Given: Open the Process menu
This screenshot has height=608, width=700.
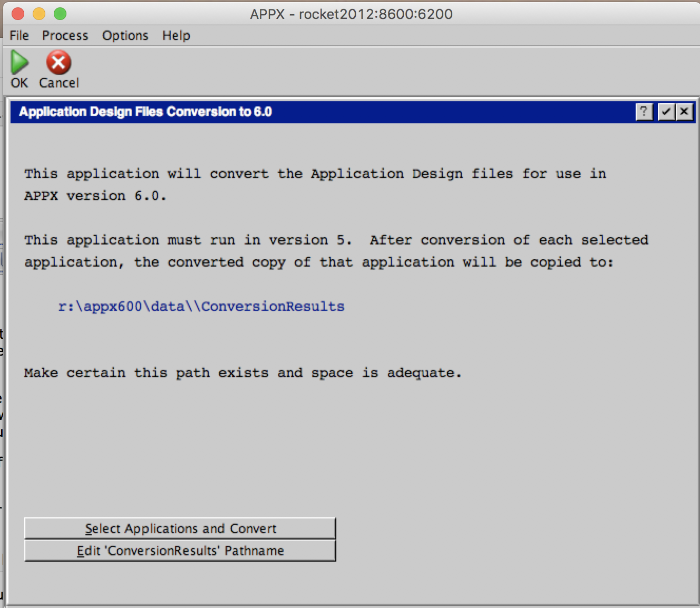Looking at the screenshot, I should 65,35.
